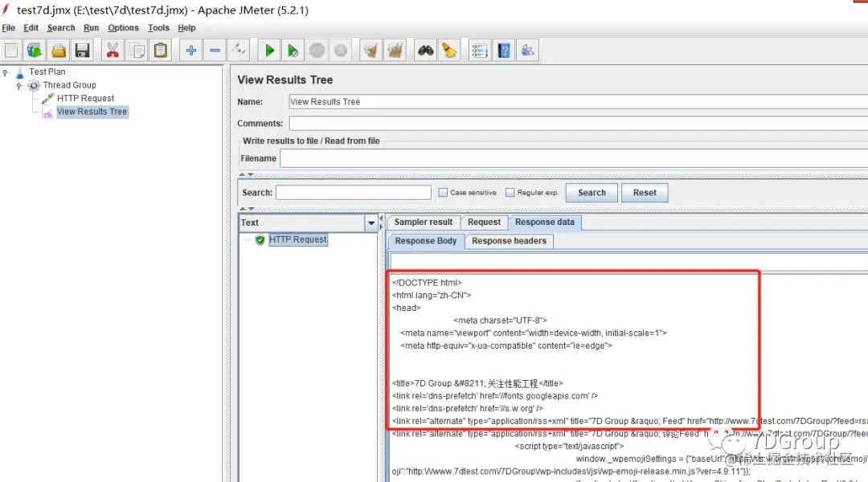
Task: Select Thread Group in the tree
Action: point(70,84)
